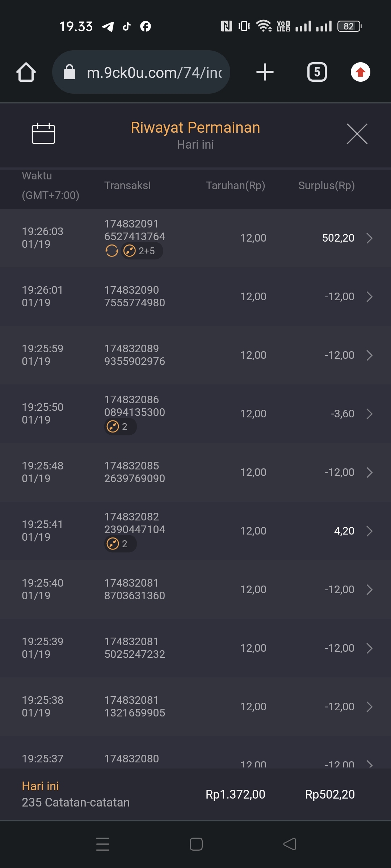Tap the red upload arrow icon

click(x=360, y=72)
